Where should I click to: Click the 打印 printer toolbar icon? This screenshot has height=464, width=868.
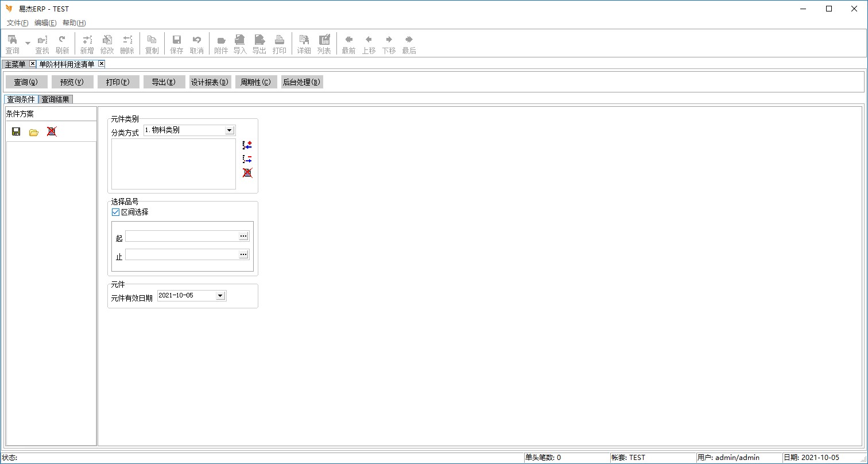click(279, 44)
